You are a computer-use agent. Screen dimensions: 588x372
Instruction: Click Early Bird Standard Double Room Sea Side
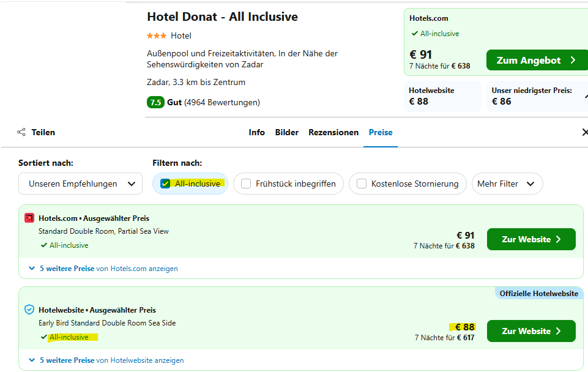pyautogui.click(x=107, y=323)
